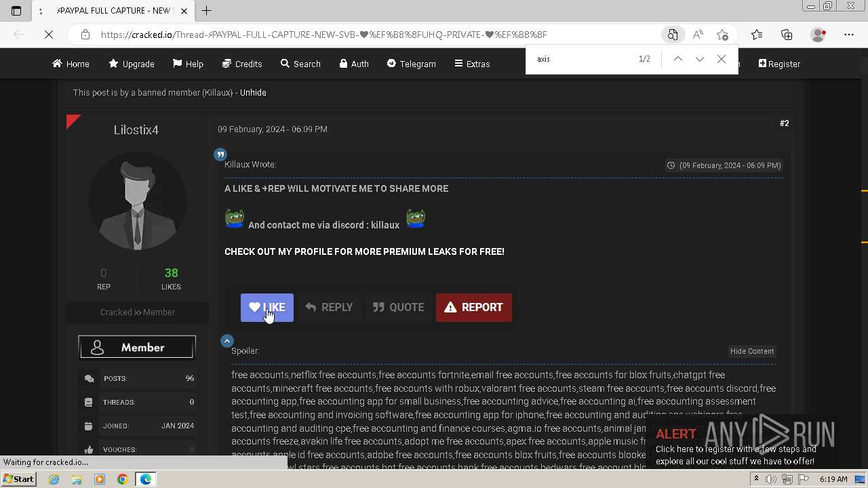This screenshot has height=488, width=868.
Task: Launch Internet Explorer from taskbar
Action: (x=54, y=479)
